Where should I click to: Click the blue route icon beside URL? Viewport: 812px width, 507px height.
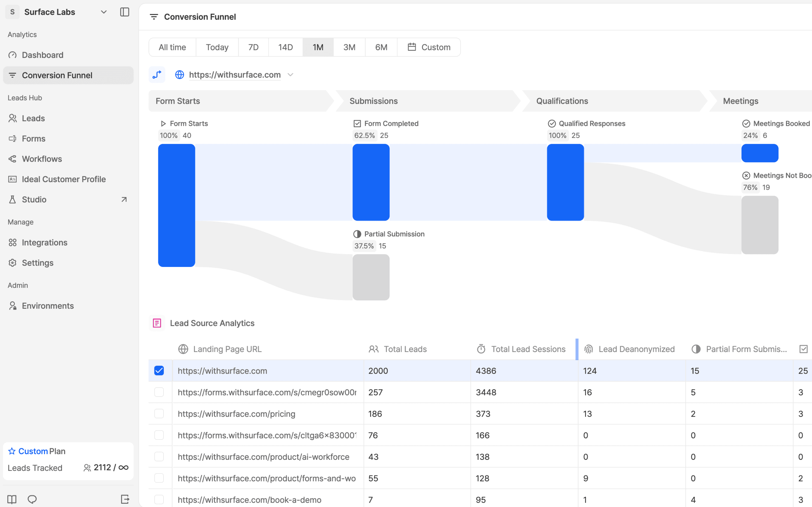157,74
